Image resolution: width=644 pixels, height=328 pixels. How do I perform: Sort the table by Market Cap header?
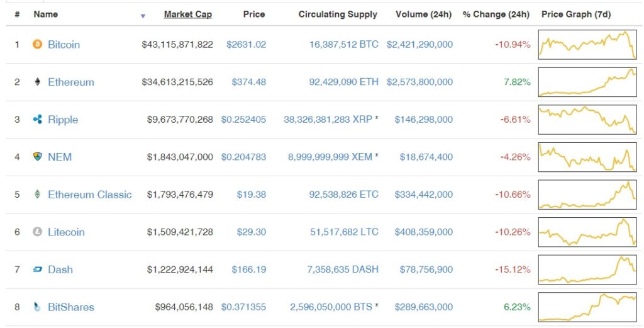point(187,14)
